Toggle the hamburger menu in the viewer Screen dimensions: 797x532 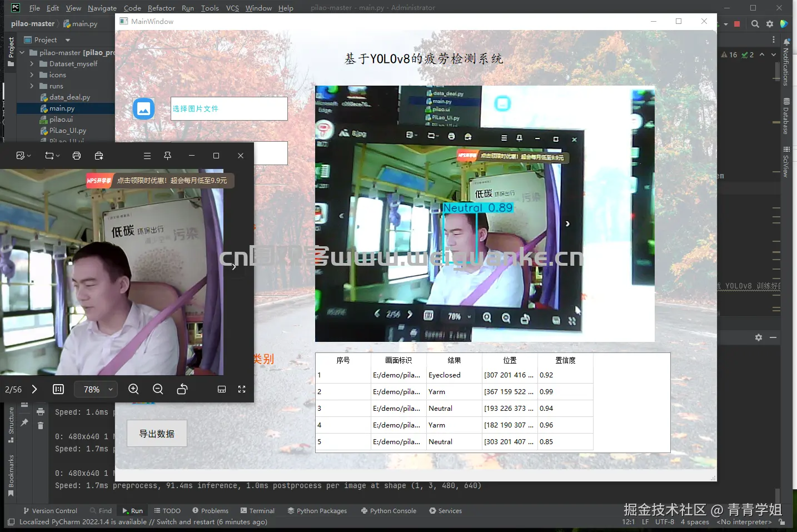click(147, 156)
